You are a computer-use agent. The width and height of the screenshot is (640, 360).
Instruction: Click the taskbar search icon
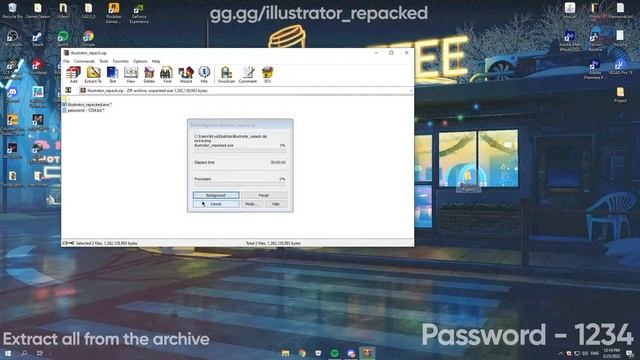coord(24,353)
